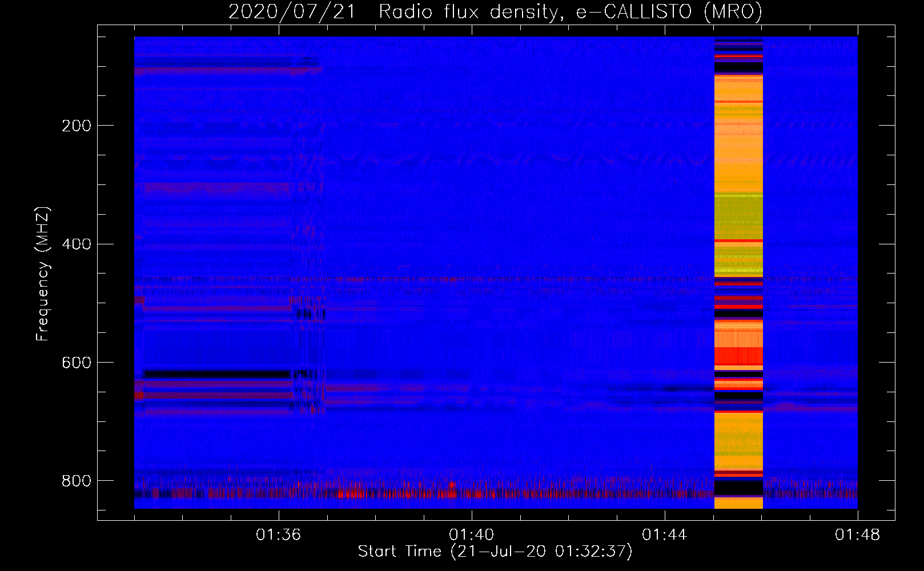924x571 pixels.
Task: Click the 800 frequency tick label
Action: (x=77, y=481)
